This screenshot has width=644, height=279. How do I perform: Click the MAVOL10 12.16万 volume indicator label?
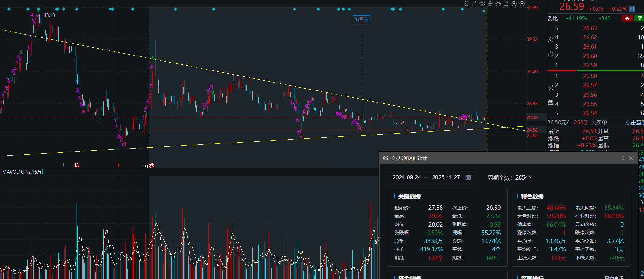pos(23,172)
